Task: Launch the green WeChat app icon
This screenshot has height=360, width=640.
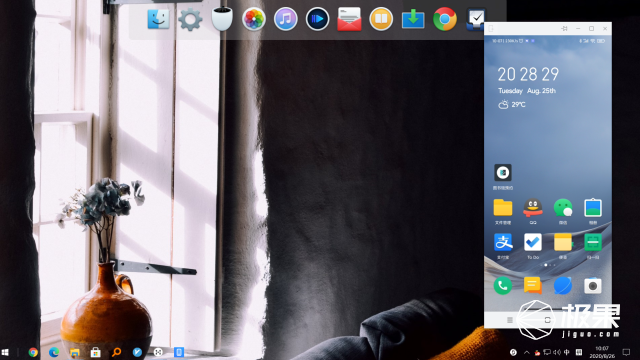Action: click(x=563, y=208)
